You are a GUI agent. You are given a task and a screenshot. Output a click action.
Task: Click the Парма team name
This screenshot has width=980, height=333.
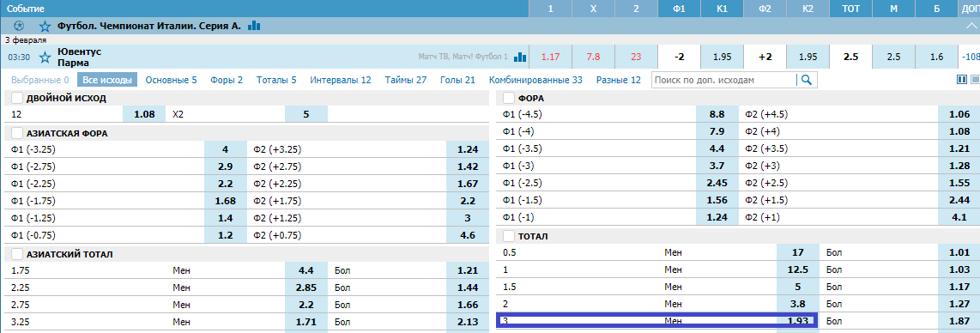point(72,63)
